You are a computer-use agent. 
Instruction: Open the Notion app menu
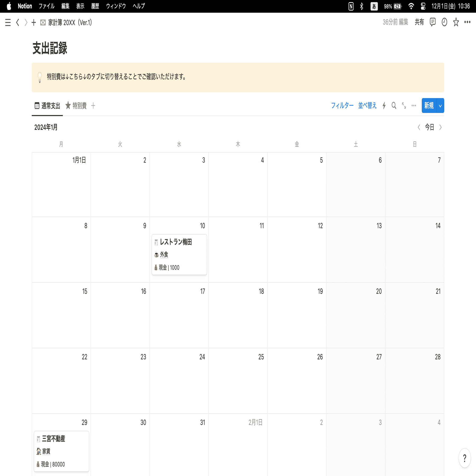pyautogui.click(x=25, y=6)
